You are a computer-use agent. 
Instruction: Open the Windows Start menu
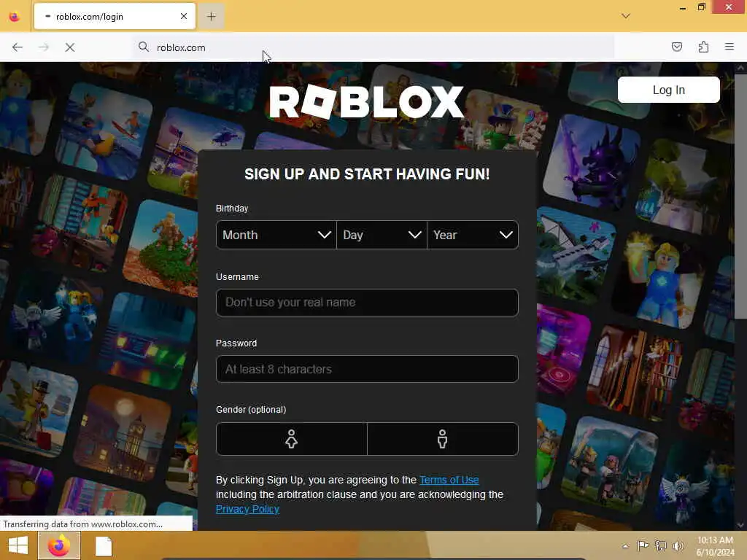[18, 545]
